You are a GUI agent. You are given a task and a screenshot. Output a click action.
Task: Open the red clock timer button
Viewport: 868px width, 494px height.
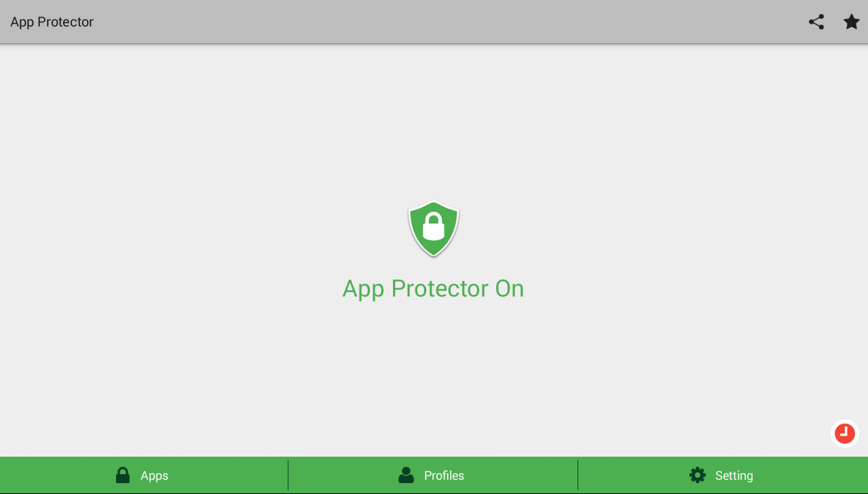click(845, 434)
